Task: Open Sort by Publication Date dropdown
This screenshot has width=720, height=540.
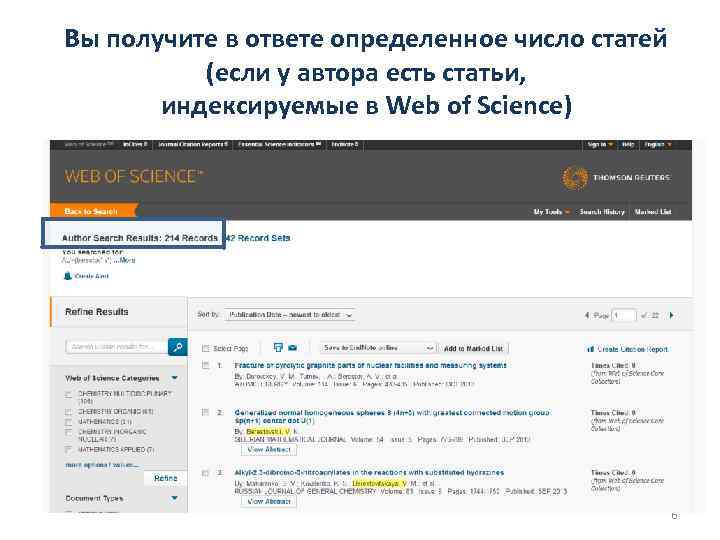Action: [x=290, y=315]
